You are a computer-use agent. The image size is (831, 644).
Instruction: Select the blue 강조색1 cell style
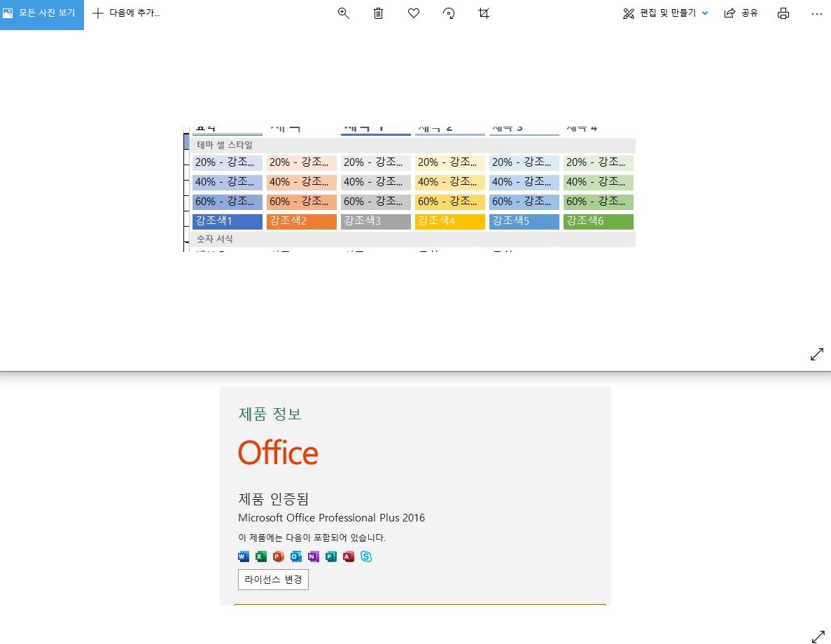228,221
